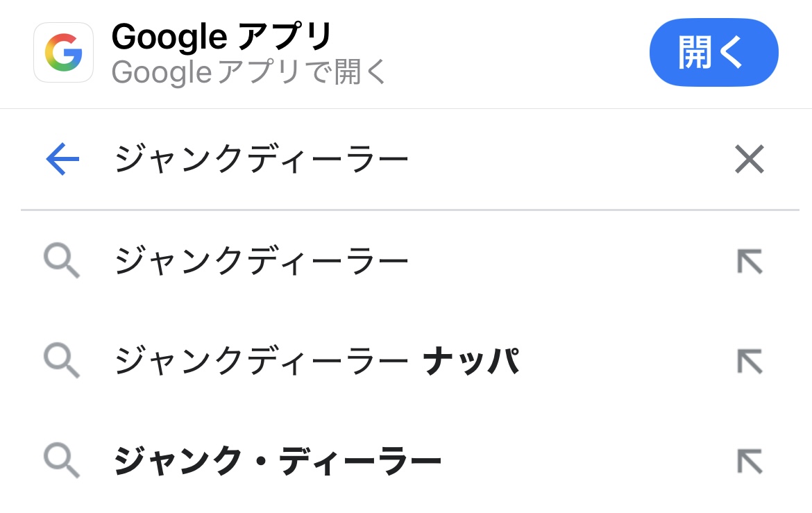Screen dimensions: 812x513
Task: Tap the bold ナッパ word in second suggestion
Action: point(471,360)
